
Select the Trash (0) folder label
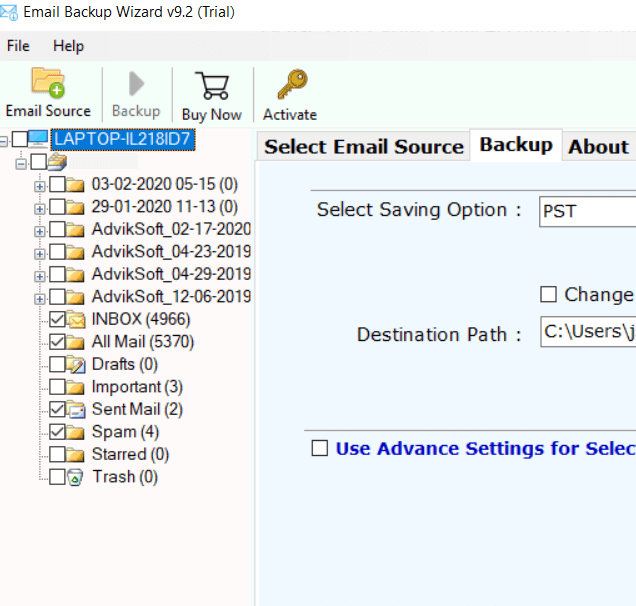pyautogui.click(x=125, y=477)
